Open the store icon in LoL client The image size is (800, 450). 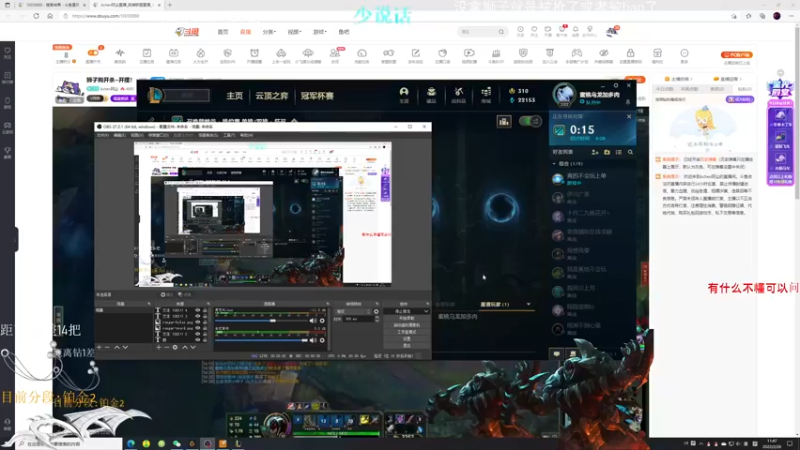tap(486, 92)
